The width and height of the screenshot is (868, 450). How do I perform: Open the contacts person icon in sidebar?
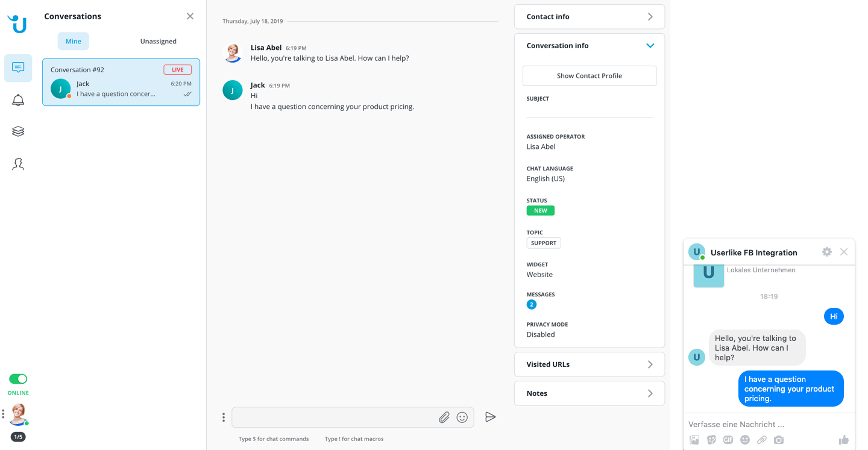pos(18,164)
